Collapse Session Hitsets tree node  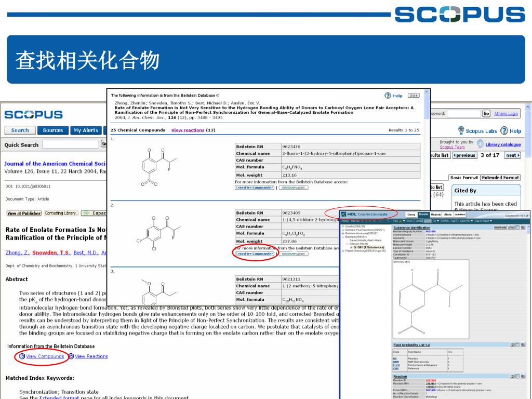click(x=347, y=244)
